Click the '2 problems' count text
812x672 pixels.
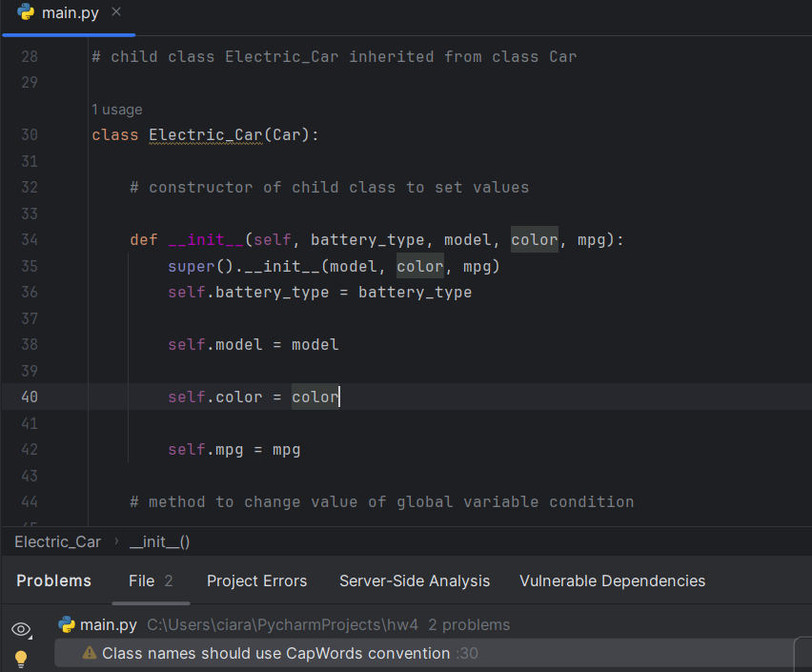tap(469, 625)
